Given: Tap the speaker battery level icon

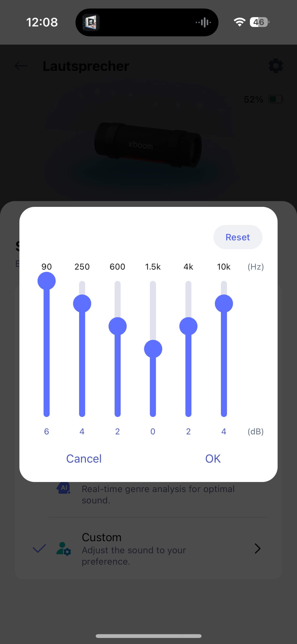Looking at the screenshot, I should coord(276,99).
